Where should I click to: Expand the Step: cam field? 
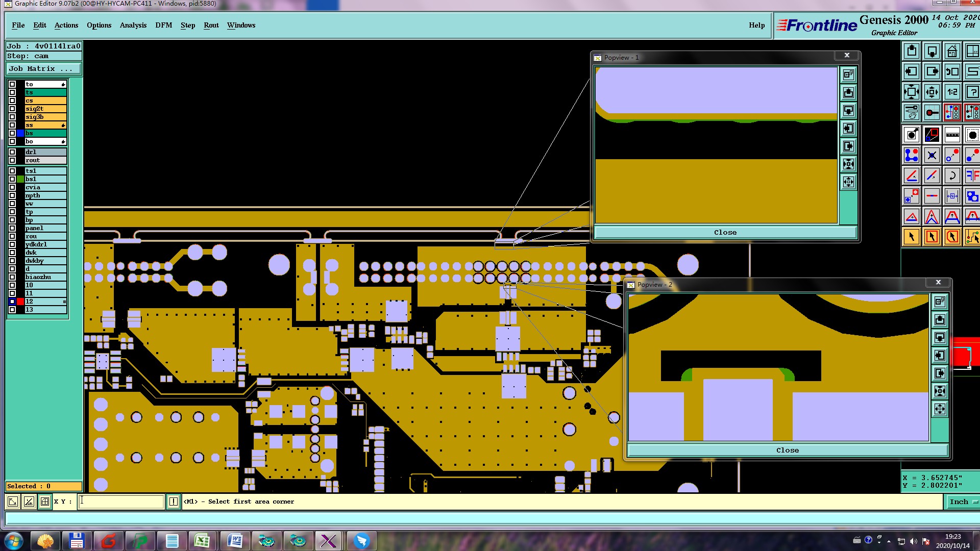pos(43,56)
